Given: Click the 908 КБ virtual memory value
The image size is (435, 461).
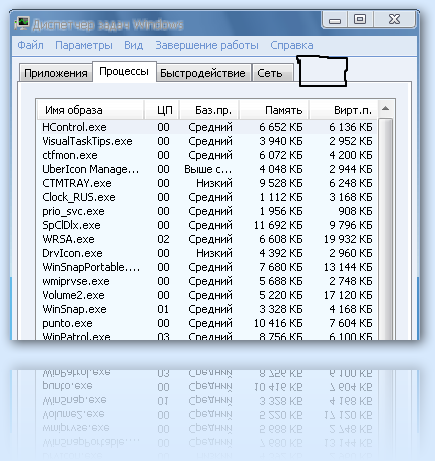Looking at the screenshot, I should (355, 211).
